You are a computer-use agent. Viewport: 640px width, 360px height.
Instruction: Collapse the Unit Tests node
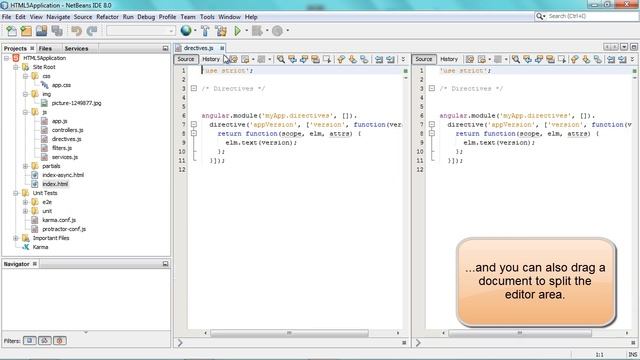coord(16,193)
